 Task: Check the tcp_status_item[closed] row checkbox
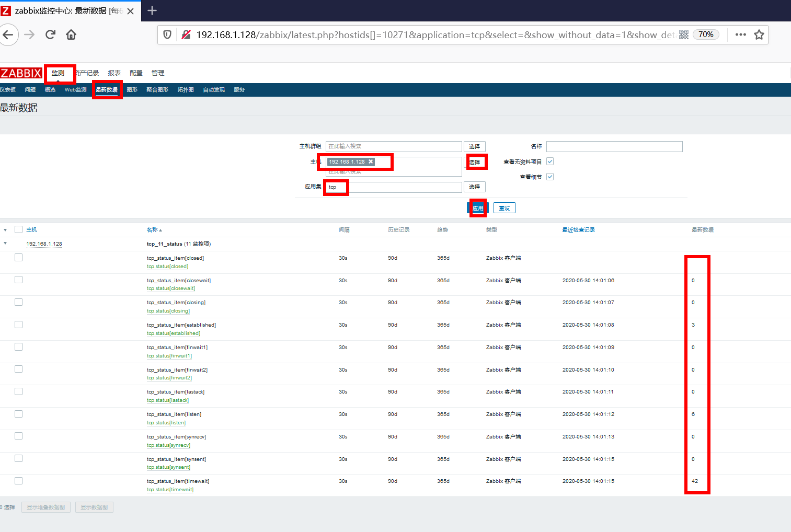pyautogui.click(x=19, y=257)
